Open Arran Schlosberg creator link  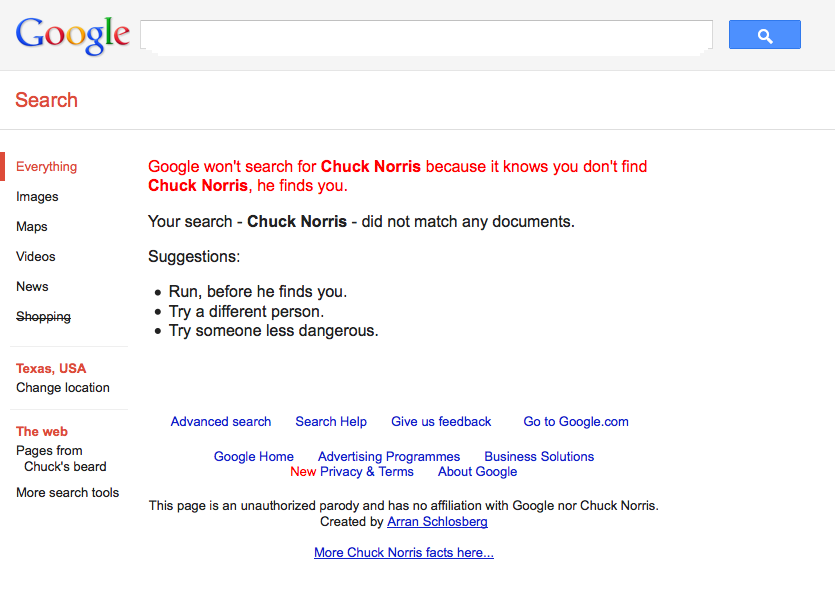coord(437,522)
